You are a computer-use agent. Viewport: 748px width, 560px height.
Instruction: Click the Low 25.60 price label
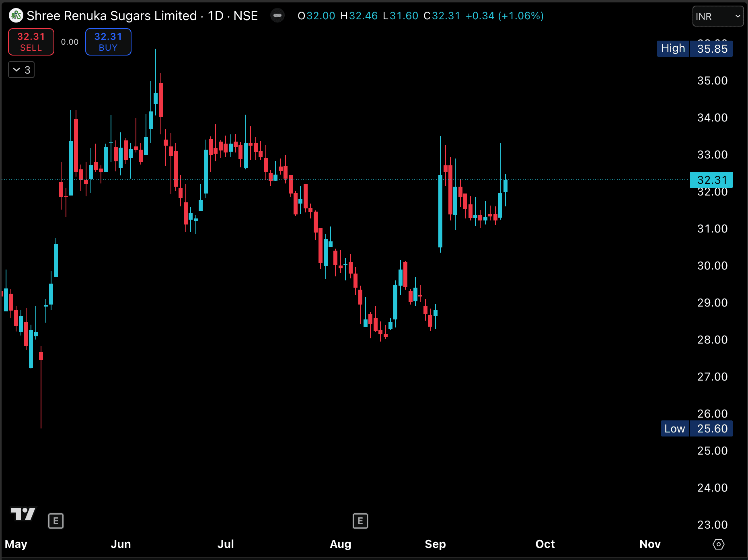click(697, 428)
